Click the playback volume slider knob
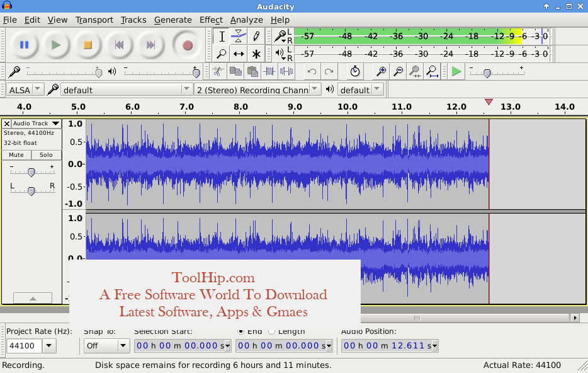The height and width of the screenshot is (373, 588). point(196,72)
